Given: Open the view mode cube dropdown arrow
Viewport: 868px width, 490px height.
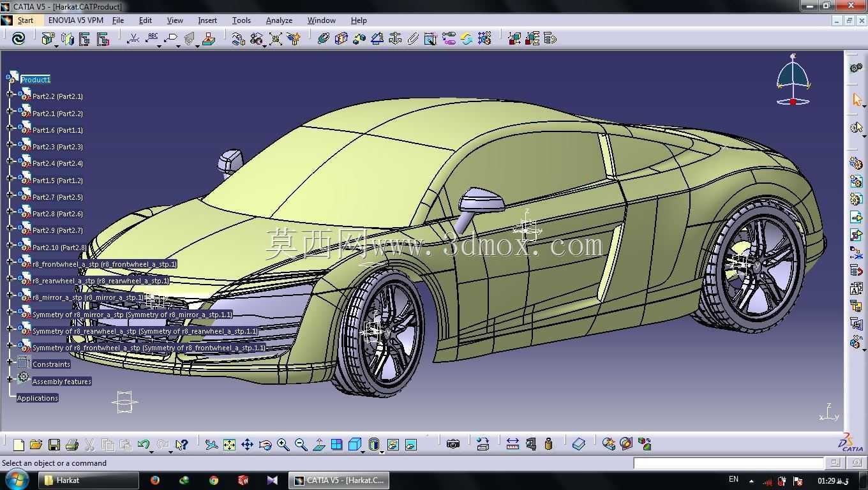Looking at the screenshot, I should (363, 452).
